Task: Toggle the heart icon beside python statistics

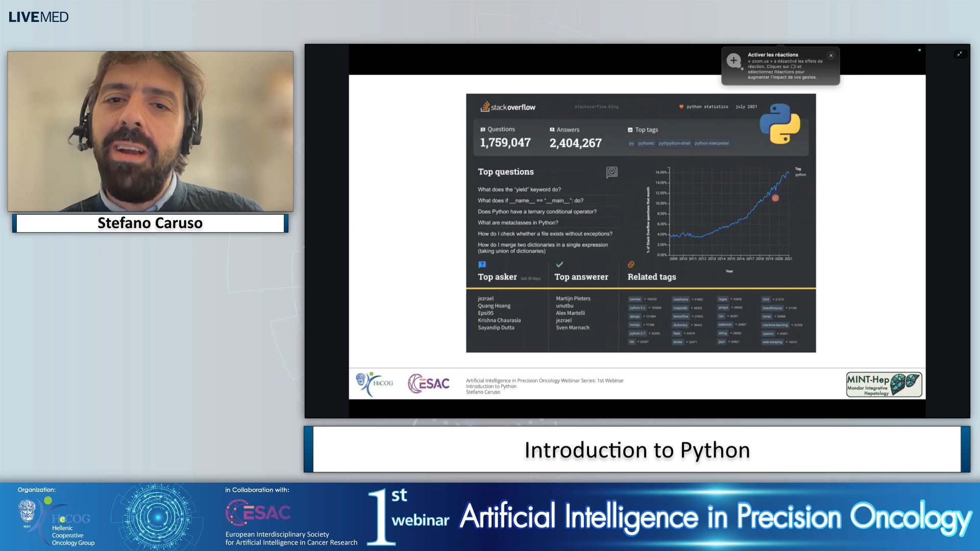Action: pos(681,107)
